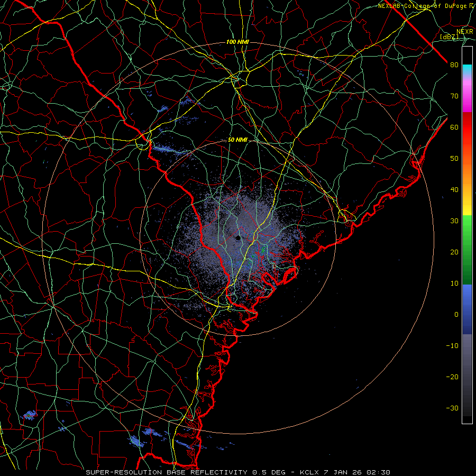Select the -20 dBZ scale value
The image size is (476, 476).
[452, 377]
